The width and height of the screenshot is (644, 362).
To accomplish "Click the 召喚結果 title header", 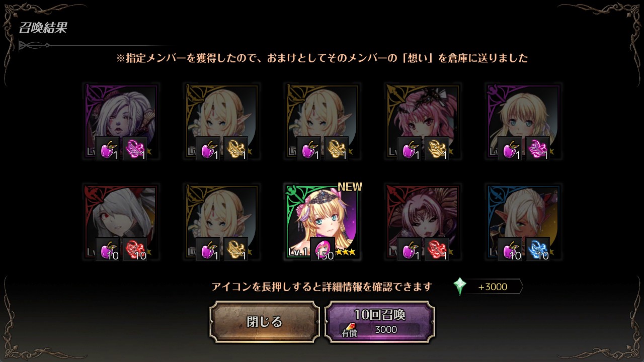I will (43, 28).
